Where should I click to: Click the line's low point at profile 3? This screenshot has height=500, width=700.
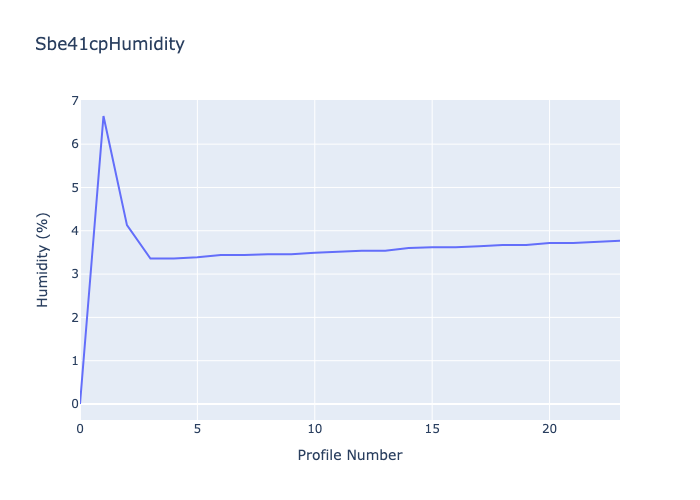150,258
